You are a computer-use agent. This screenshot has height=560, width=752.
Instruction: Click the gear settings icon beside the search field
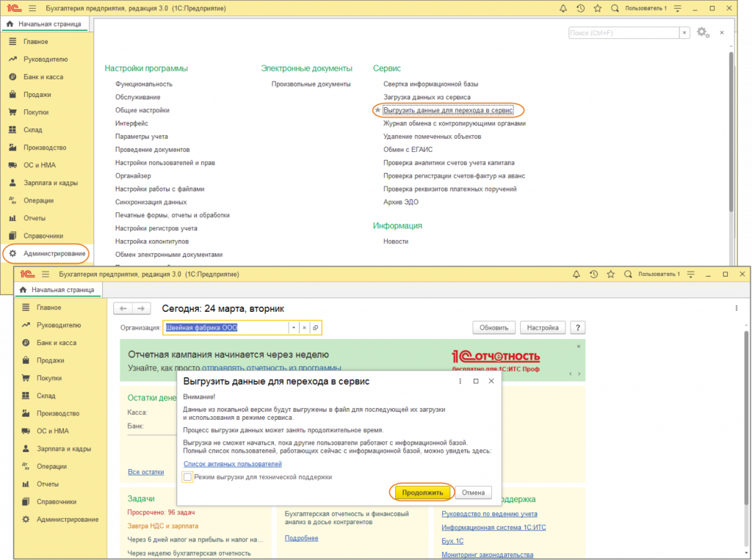[703, 32]
